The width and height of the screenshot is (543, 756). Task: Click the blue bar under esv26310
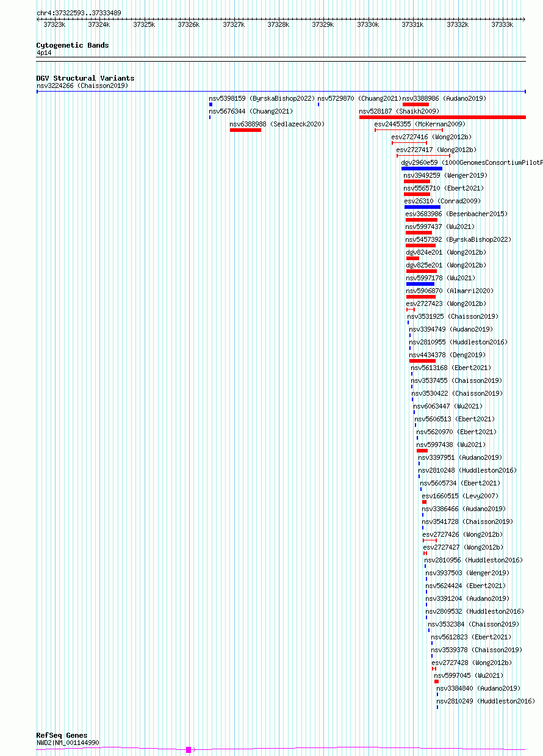[x=422, y=207]
